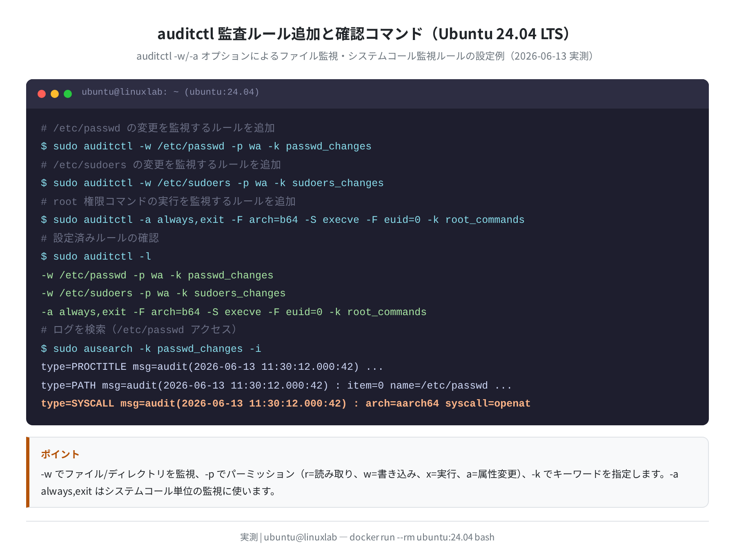The width and height of the screenshot is (735, 560).
Task: Click command sudo auditctl -w /etc/passwd line
Action: (x=206, y=147)
